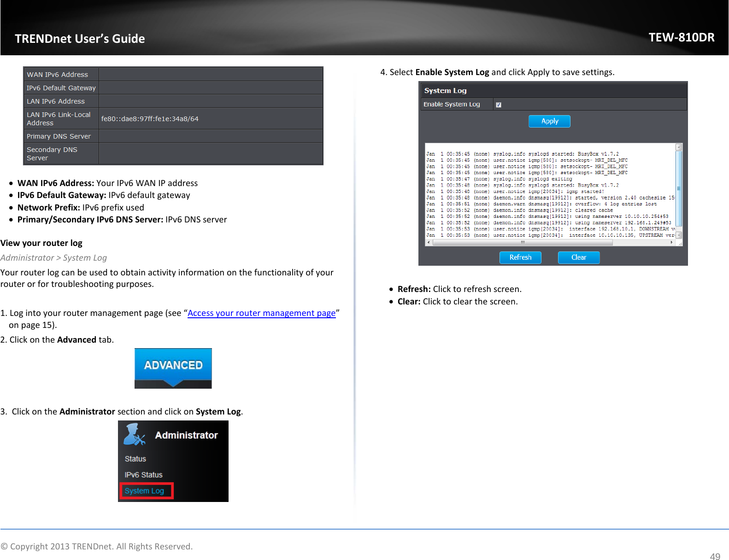The height and width of the screenshot is (560, 729).
Task: Click the Apply button
Action: point(549,121)
